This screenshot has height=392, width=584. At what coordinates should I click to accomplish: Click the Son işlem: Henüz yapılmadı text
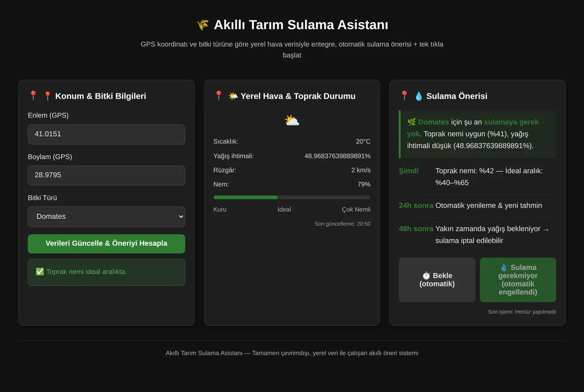point(522,312)
